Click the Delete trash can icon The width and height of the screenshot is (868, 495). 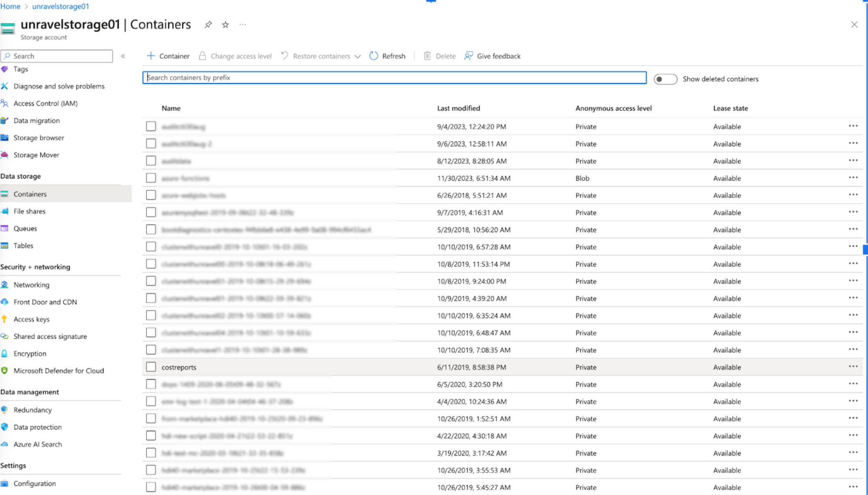point(427,56)
